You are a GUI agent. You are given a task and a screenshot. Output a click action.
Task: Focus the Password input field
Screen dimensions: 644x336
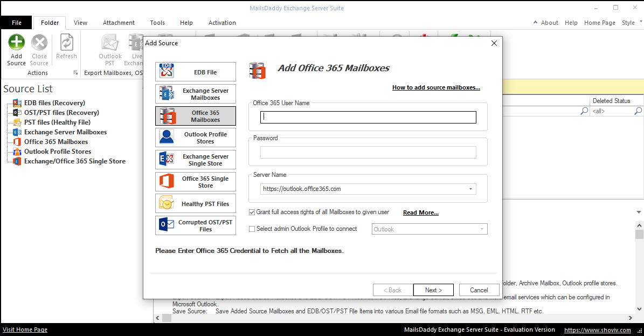click(368, 152)
